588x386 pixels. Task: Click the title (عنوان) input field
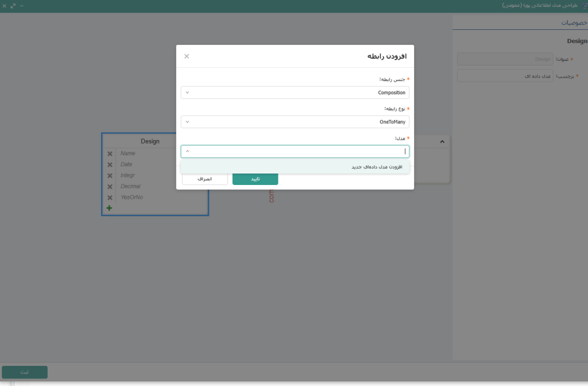[x=505, y=59]
